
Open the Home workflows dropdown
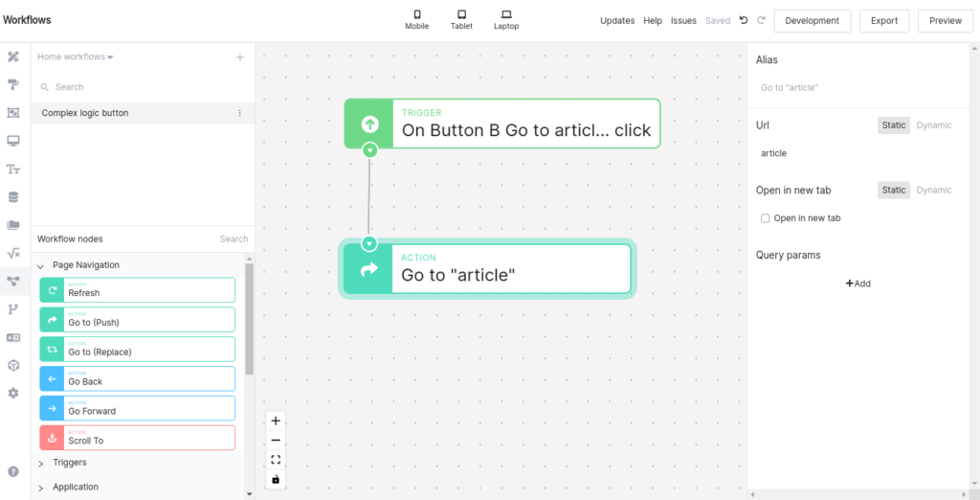coord(76,57)
